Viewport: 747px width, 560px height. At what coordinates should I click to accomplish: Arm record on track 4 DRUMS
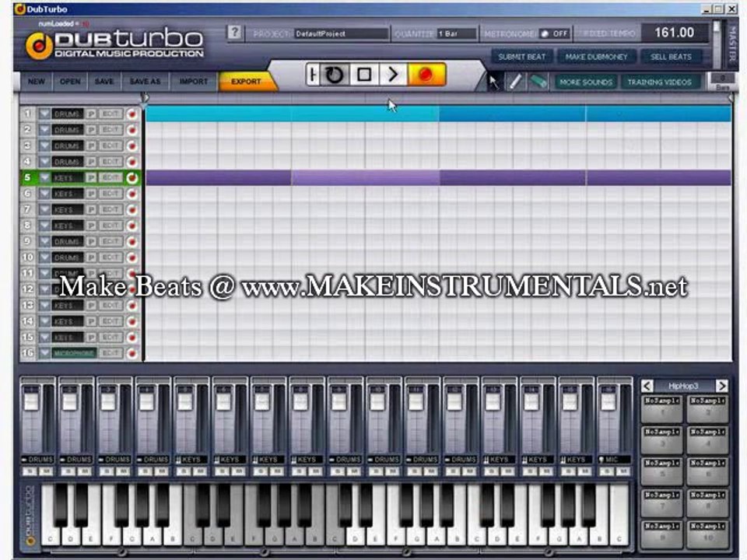coord(132,162)
